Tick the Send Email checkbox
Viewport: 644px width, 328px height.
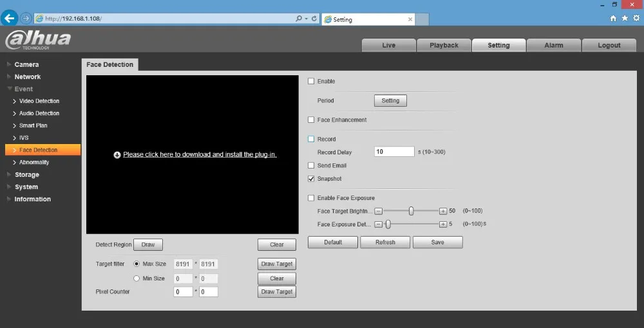point(311,166)
